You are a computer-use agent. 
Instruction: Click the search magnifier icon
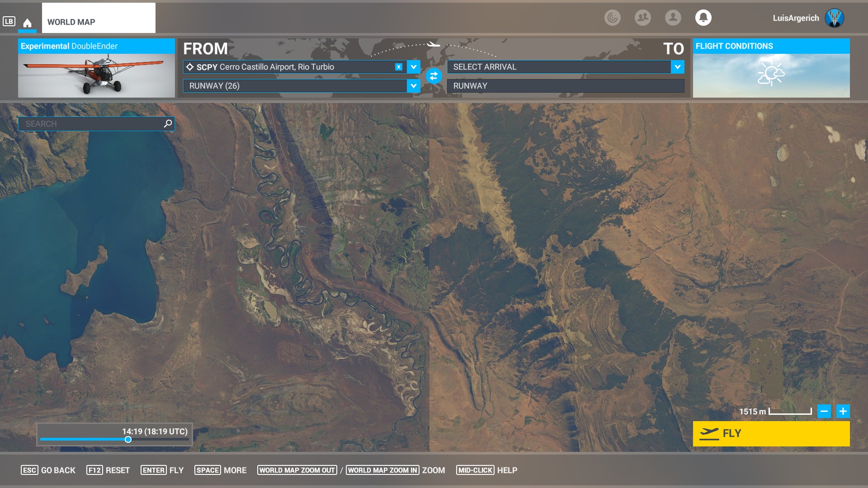[168, 123]
